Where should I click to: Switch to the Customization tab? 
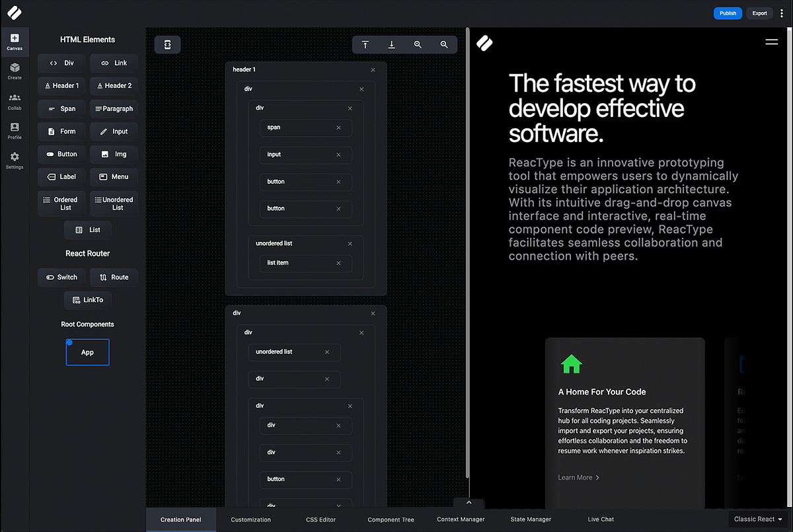pos(250,519)
